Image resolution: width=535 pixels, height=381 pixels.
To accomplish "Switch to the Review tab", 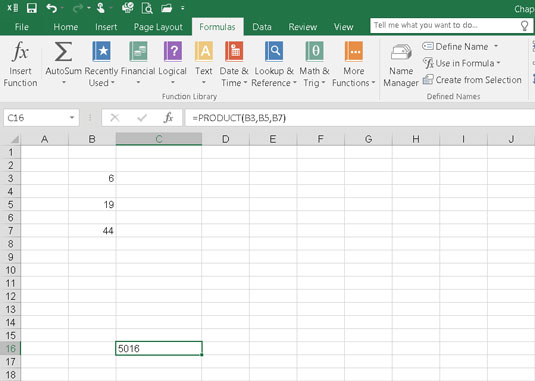I will click(x=303, y=27).
